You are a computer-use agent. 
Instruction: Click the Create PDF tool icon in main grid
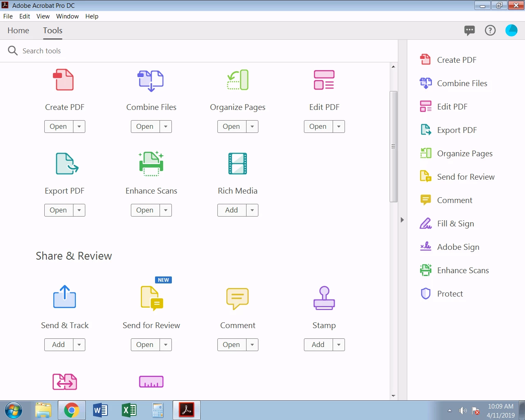[x=64, y=80]
